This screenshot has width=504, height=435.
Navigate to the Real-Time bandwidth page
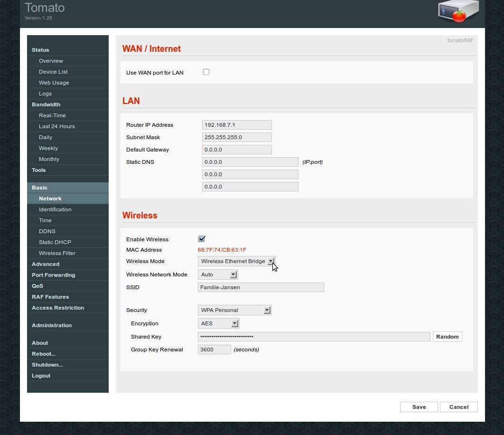[52, 115]
